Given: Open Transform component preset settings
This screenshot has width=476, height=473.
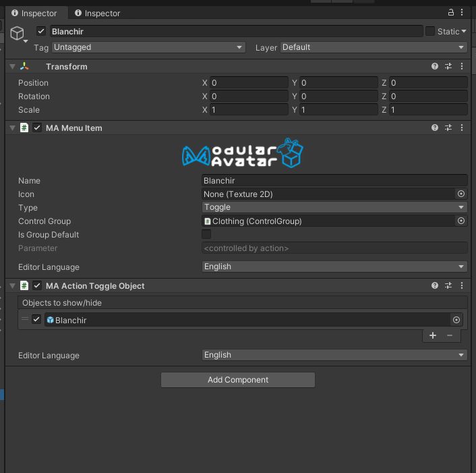Looking at the screenshot, I should tap(448, 66).
